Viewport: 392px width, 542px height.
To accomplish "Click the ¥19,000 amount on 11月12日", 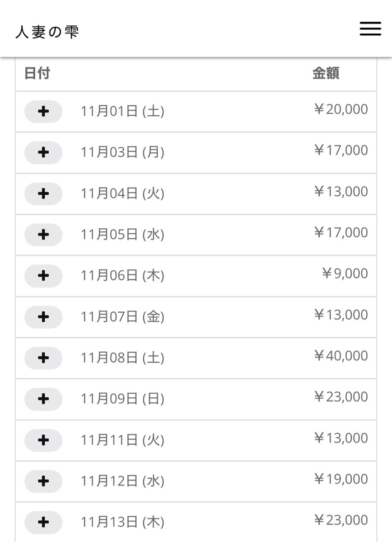I will tap(341, 479).
